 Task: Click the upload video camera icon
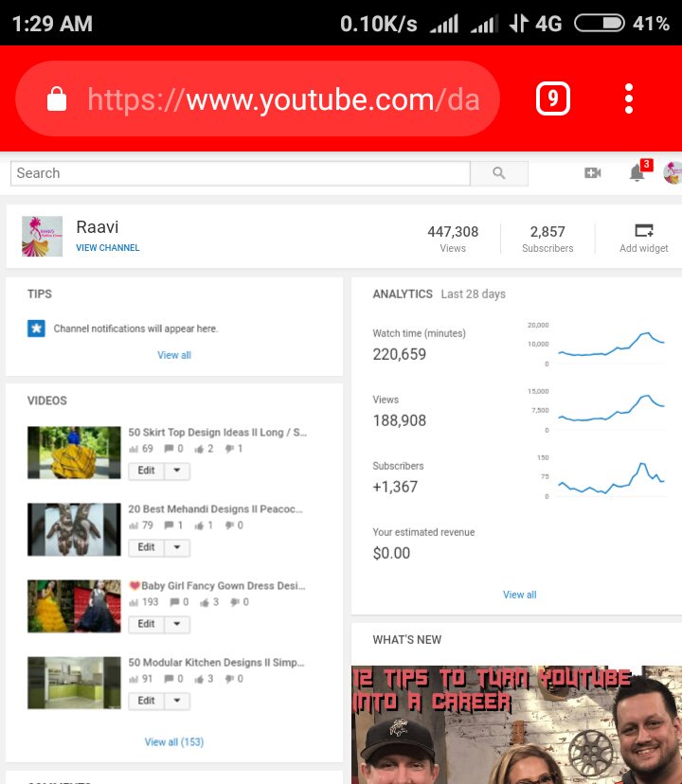click(x=592, y=173)
